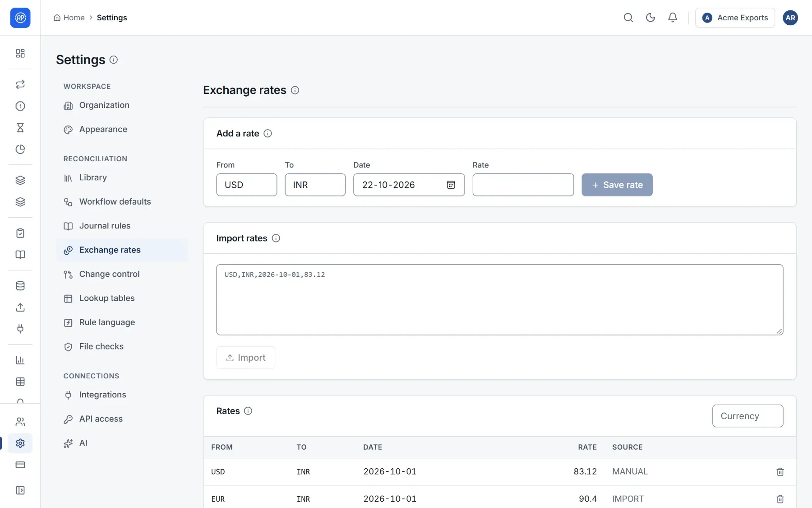The image size is (812, 508).
Task: Click the To currency field INR
Action: click(x=315, y=185)
